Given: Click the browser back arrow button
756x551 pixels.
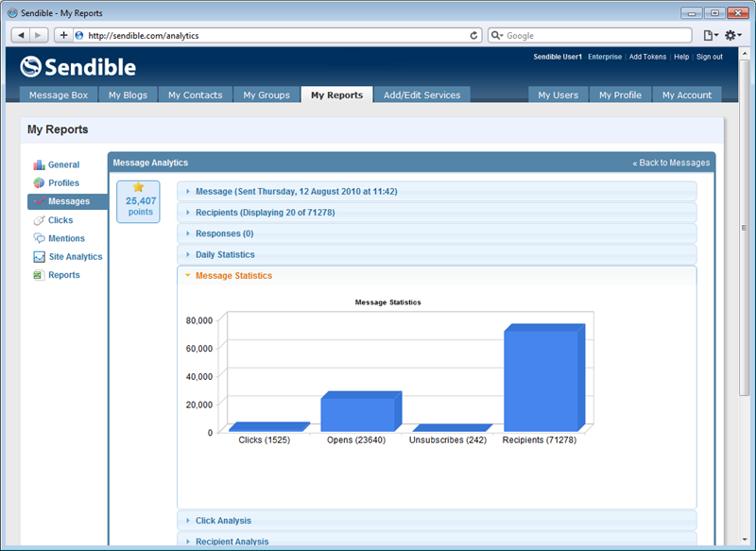Looking at the screenshot, I should (21, 35).
